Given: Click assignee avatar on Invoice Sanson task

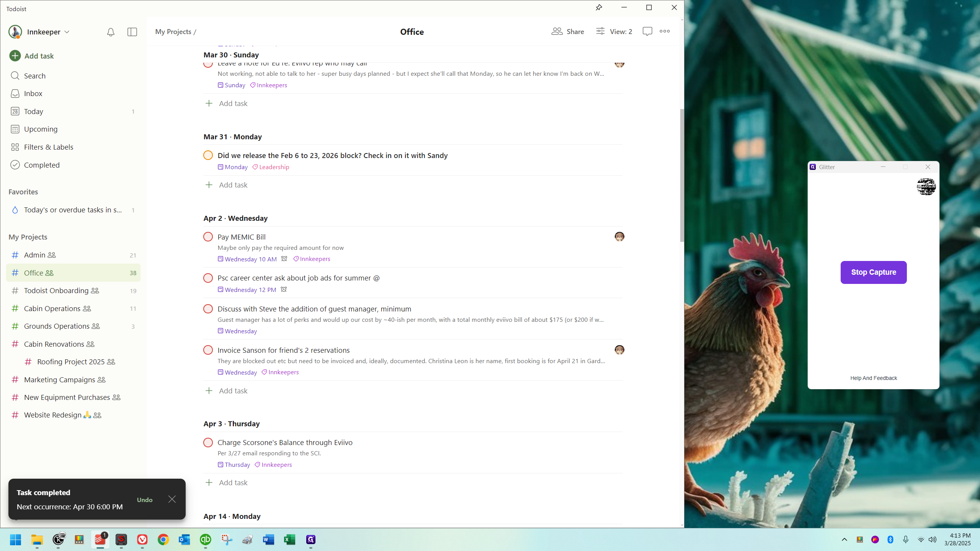Looking at the screenshot, I should coord(619,350).
